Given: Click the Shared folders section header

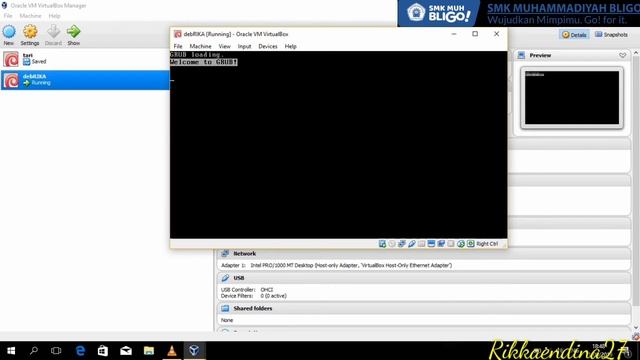Looking at the screenshot, I should [424, 308].
